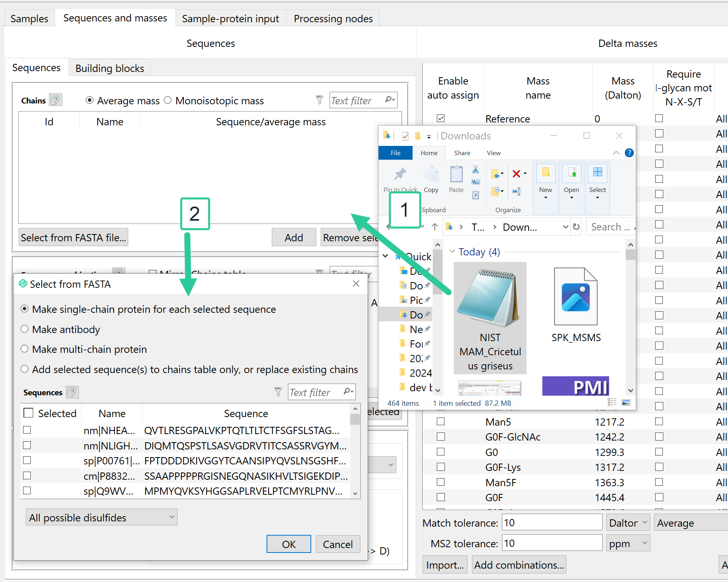The width and height of the screenshot is (728, 582).
Task: Minimize the Explorer ribbon with the chevron
Action: 616,153
